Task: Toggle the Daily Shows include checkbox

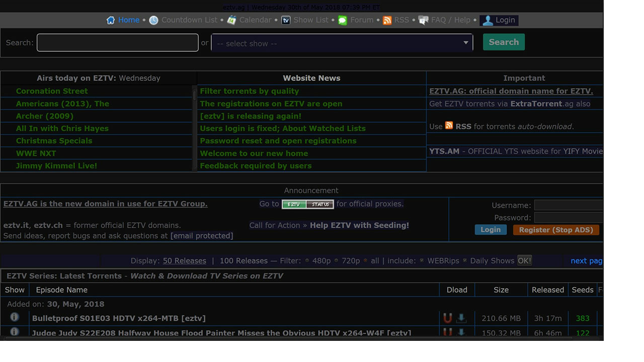Action: (464, 260)
